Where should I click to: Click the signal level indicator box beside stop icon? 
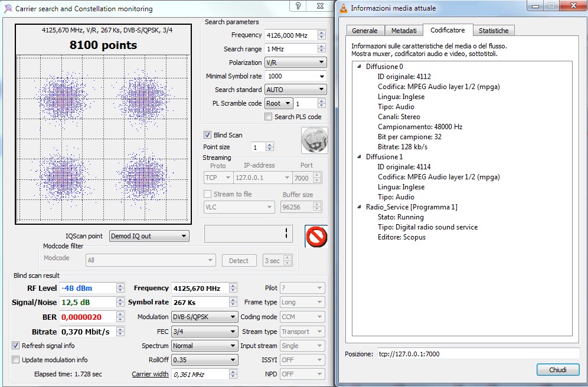click(249, 234)
